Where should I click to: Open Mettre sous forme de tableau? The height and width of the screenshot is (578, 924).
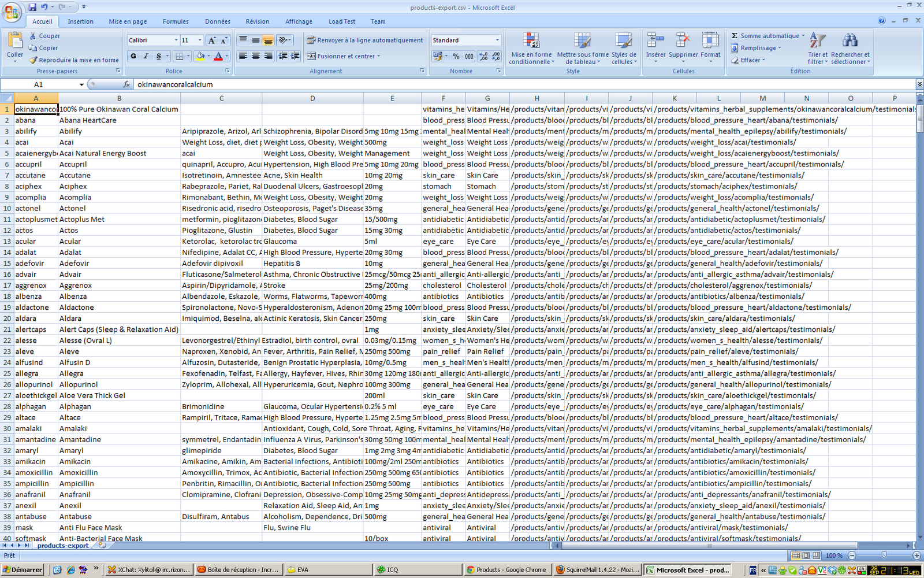click(x=583, y=49)
